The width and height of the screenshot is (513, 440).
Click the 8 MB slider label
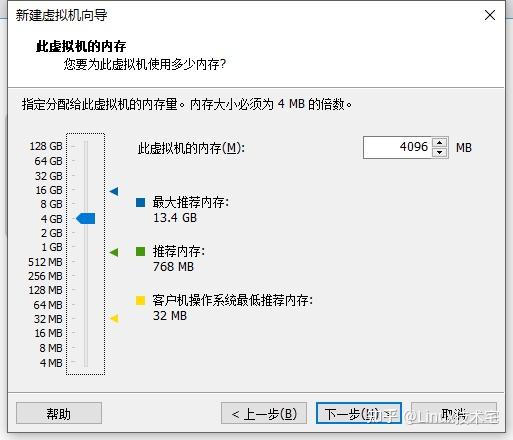tap(51, 348)
